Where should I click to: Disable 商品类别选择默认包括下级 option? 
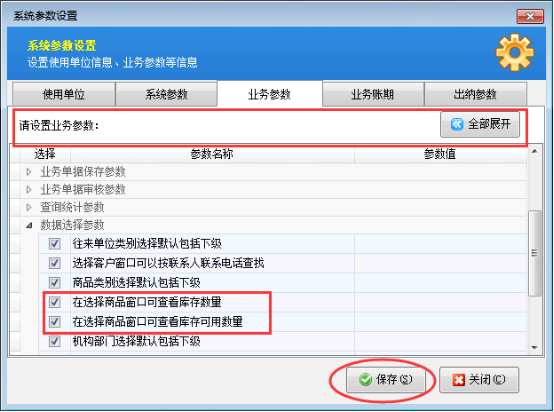point(54,283)
